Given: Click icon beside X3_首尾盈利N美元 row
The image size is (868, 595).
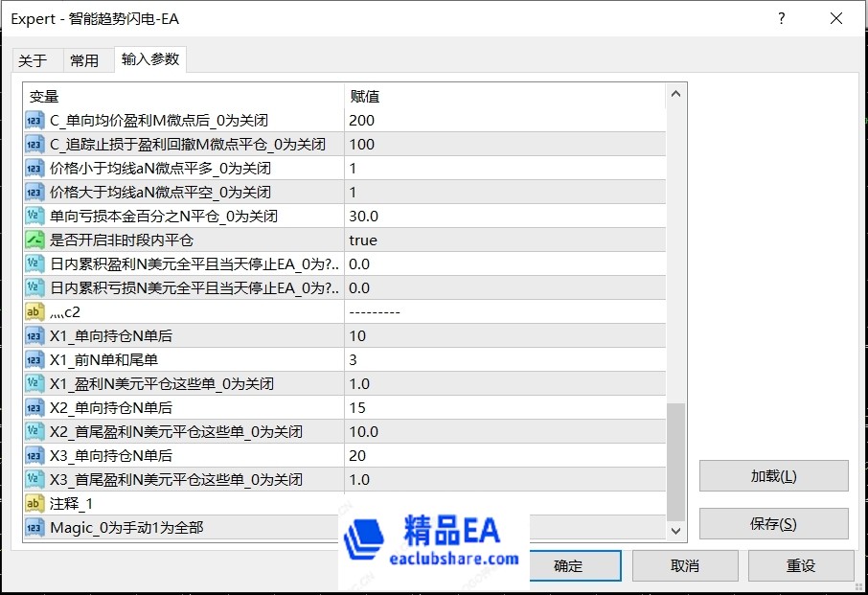Looking at the screenshot, I should (x=34, y=479).
